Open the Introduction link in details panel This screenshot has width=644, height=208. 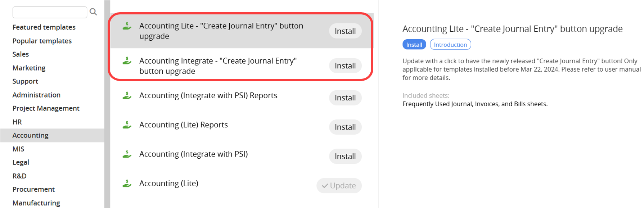[450, 45]
